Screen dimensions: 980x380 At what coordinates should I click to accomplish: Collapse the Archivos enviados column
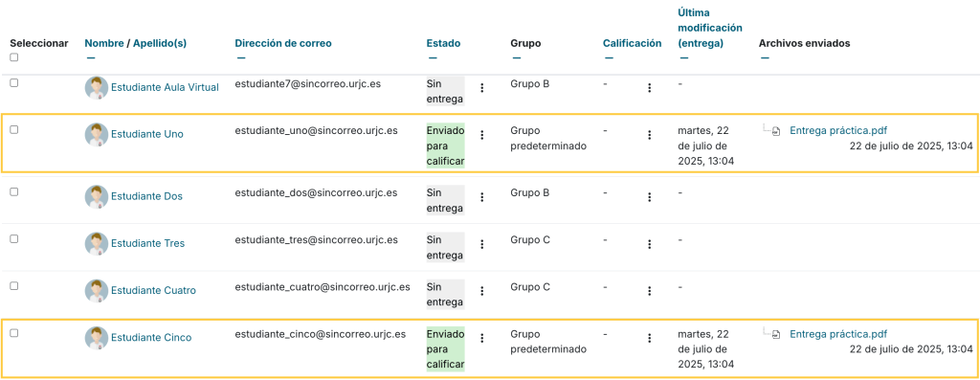pyautogui.click(x=765, y=58)
